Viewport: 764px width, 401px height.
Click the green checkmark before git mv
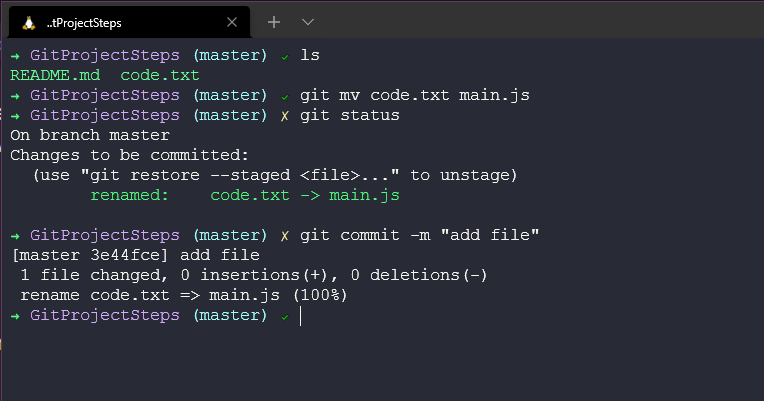(285, 95)
